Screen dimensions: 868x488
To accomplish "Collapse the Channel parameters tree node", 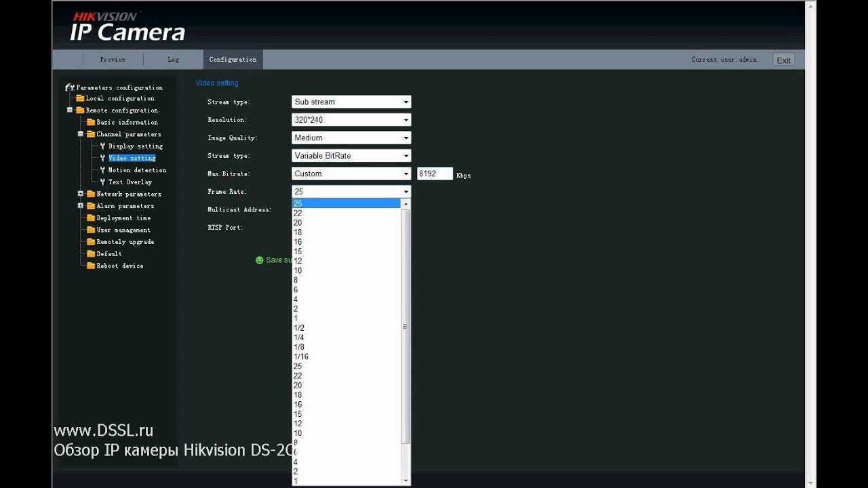I will [80, 134].
